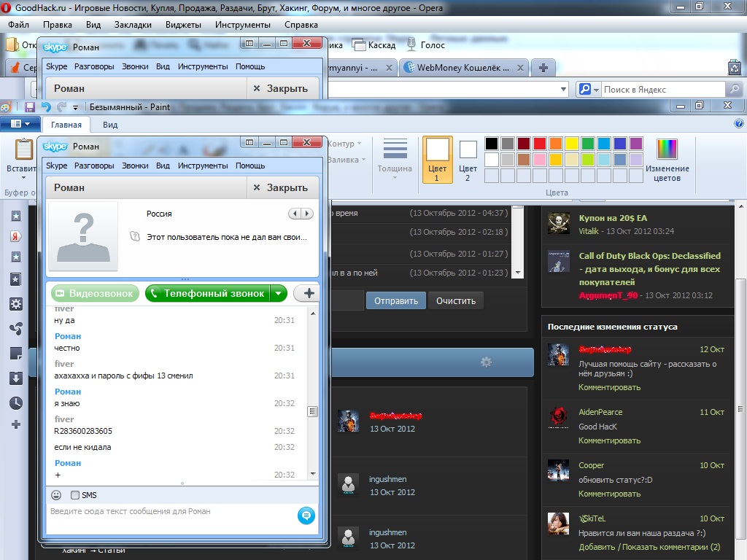Undo the last action in Paint
Screen dimensions: 747x560
tap(46, 107)
